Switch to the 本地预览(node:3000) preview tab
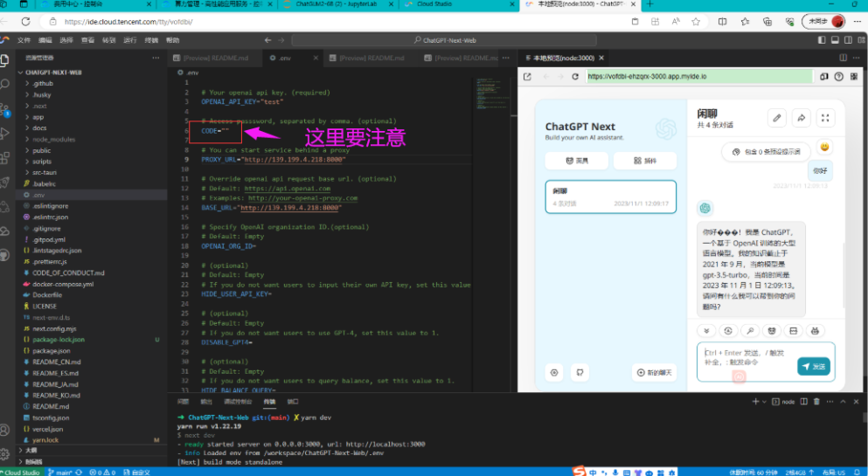Screen dimensions: 868x476 pyautogui.click(x=563, y=58)
